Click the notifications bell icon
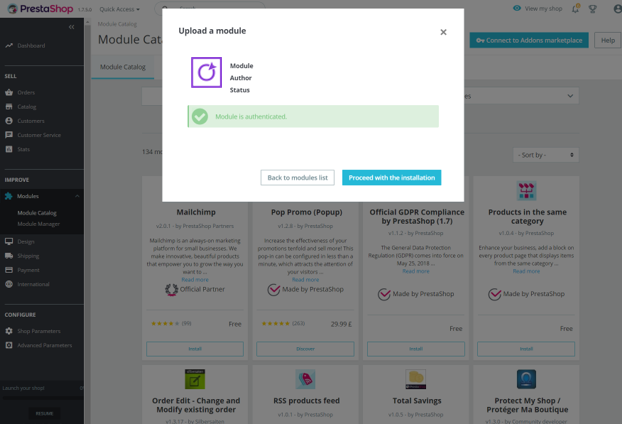The width and height of the screenshot is (625, 424). click(575, 9)
